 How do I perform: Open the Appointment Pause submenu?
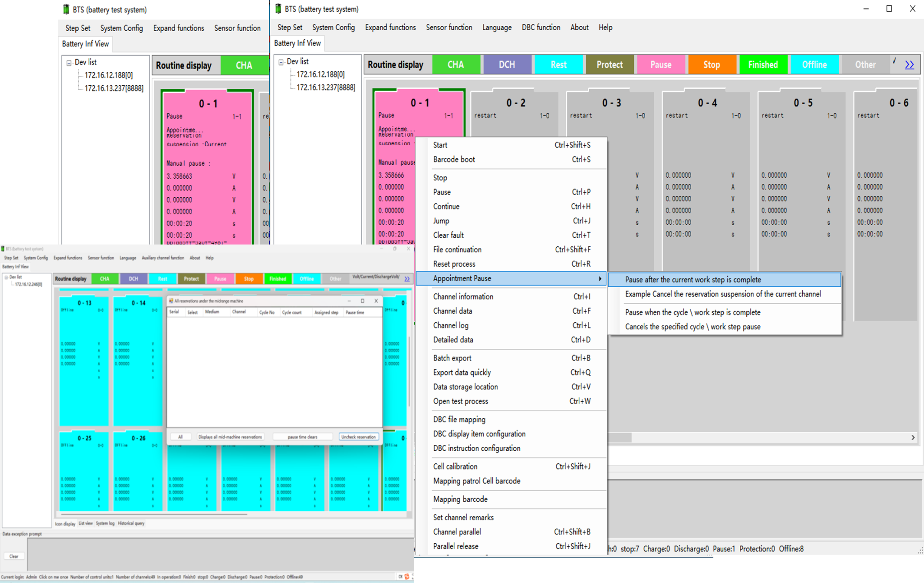462,278
